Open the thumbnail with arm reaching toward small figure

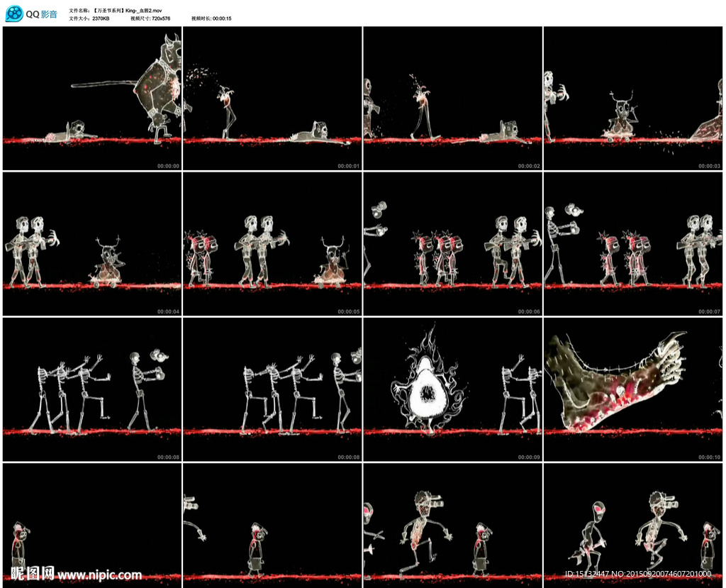(272, 526)
